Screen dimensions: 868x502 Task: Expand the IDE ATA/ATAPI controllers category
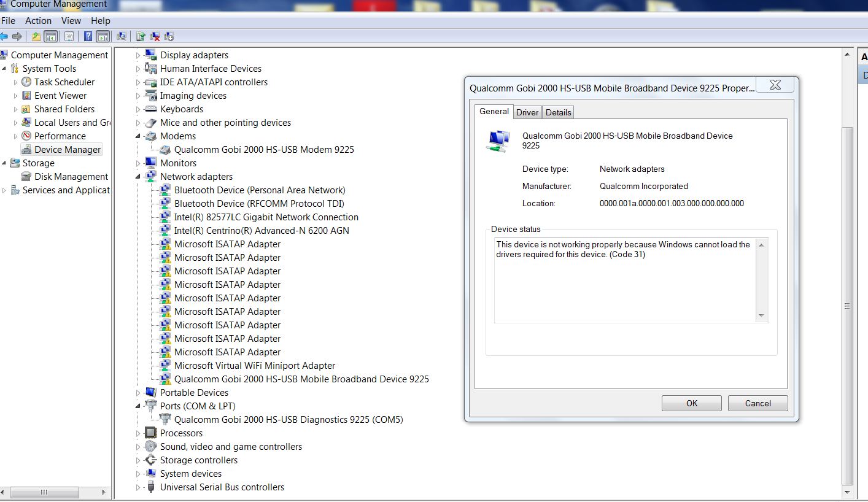coord(138,82)
